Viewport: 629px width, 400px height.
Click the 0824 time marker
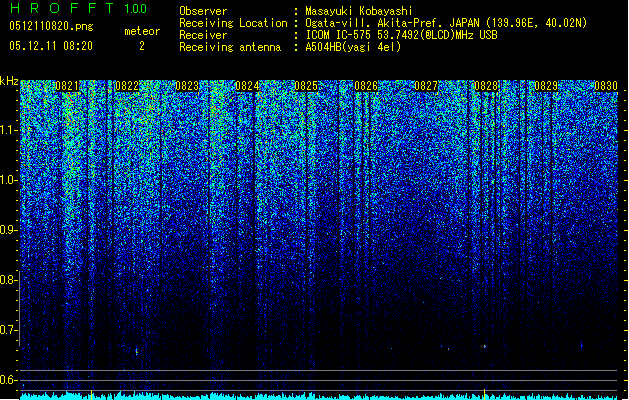click(x=247, y=86)
